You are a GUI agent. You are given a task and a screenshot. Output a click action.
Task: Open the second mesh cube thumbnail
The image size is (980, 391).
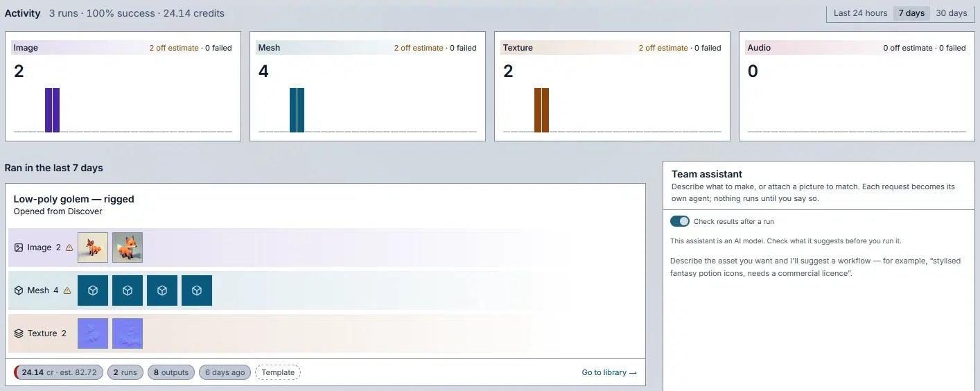point(128,290)
